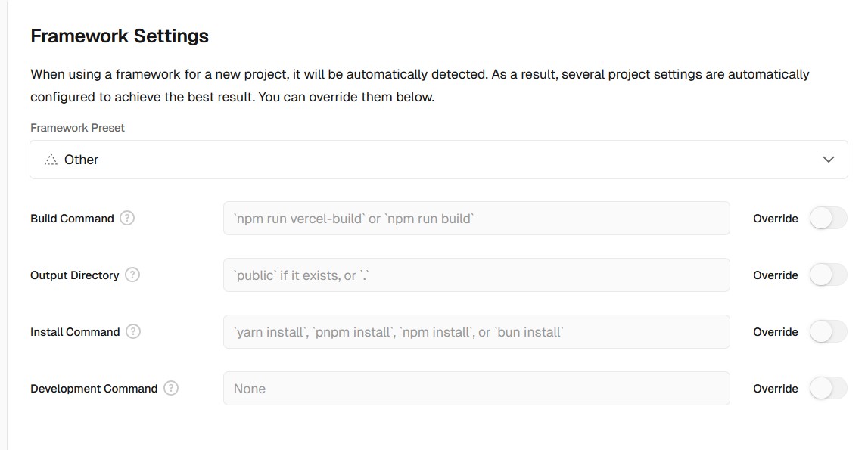
Task: Open the Framework Preset dropdown
Action: (x=438, y=160)
